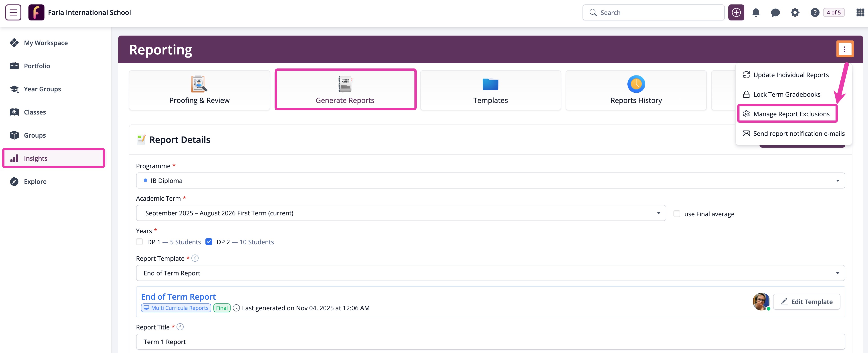Enable the DP 1 checkbox
868x353 pixels.
coord(139,241)
